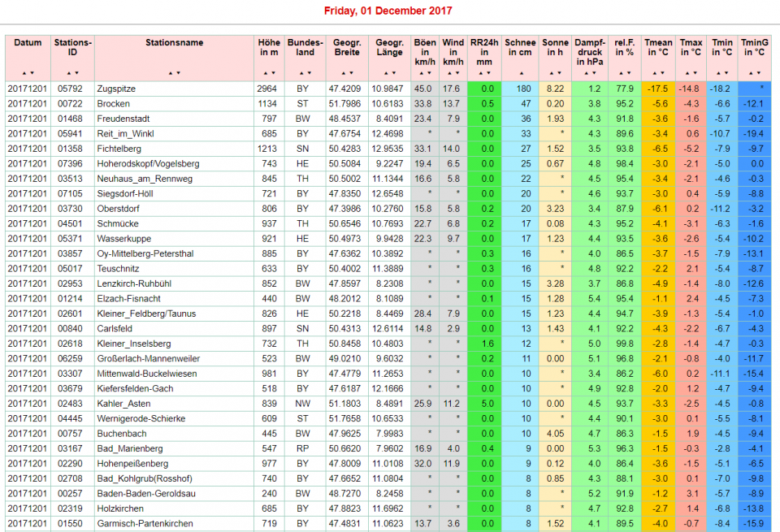Click the ascending sort arrow under Datum
The height and width of the screenshot is (532, 780).
[x=24, y=73]
